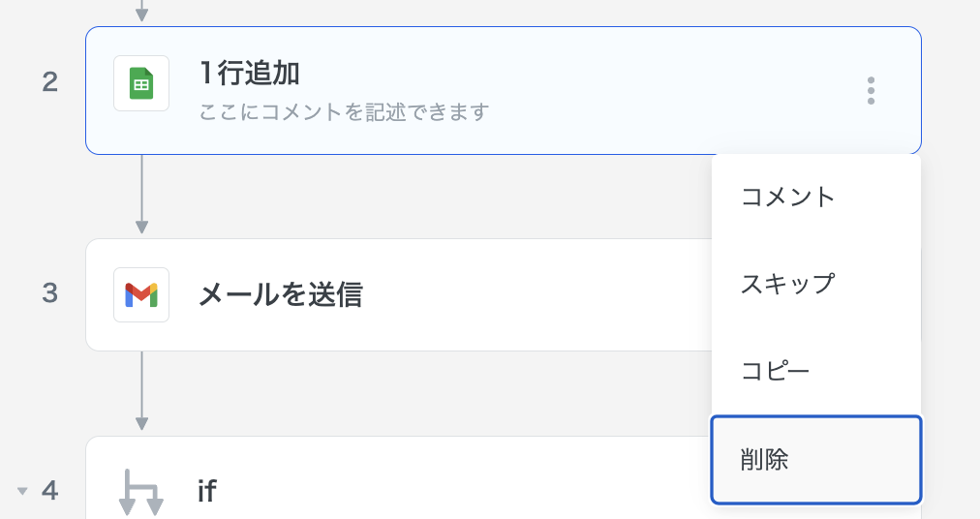Viewport: 980px width, 519px height.
Task: Select コメント from the context menu
Action: (787, 197)
